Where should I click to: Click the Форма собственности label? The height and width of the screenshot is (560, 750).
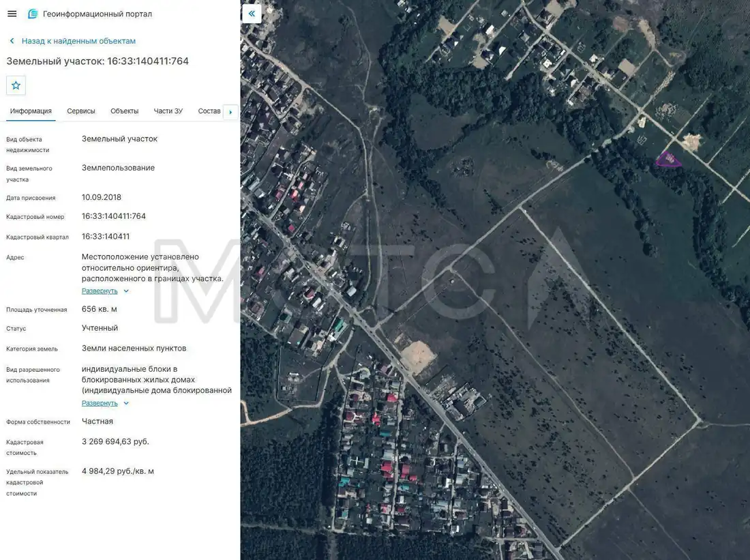(38, 422)
